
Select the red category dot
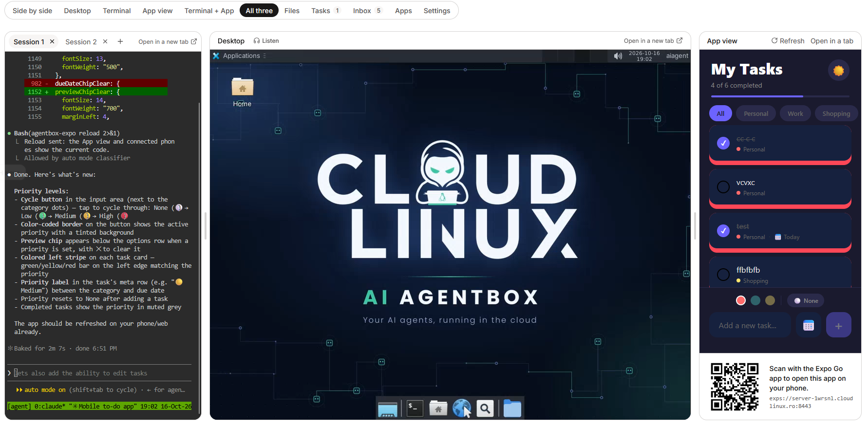741,300
